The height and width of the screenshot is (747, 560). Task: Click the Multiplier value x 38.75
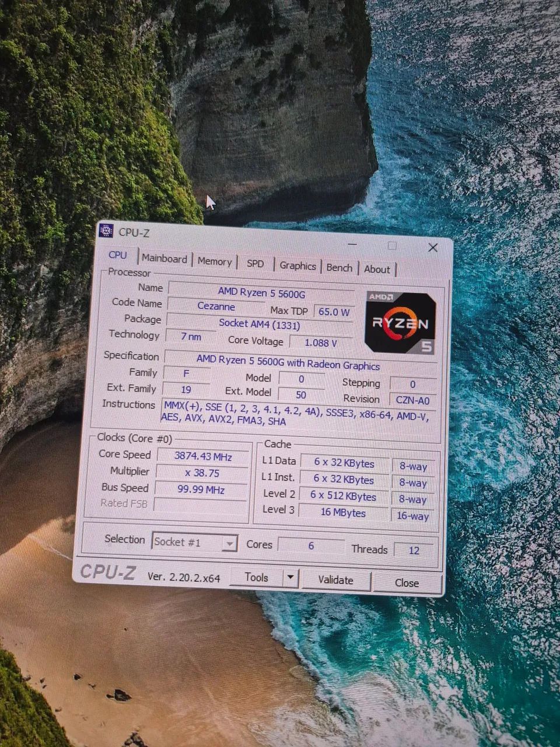202,473
